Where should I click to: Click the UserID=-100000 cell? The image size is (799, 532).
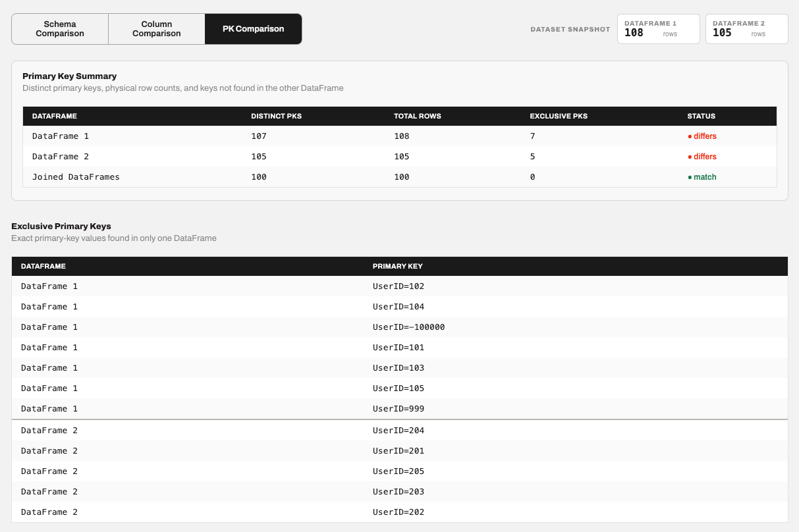click(x=409, y=327)
